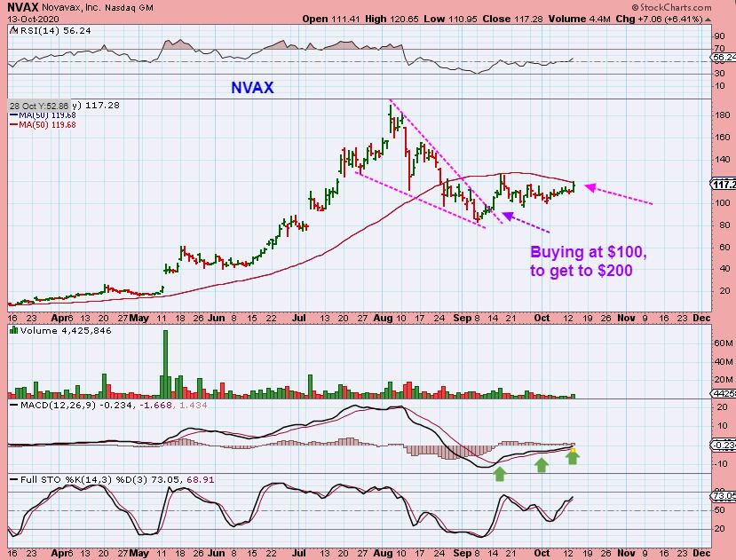Select the 'Novavax, Inc.' company name

[x=71, y=8]
